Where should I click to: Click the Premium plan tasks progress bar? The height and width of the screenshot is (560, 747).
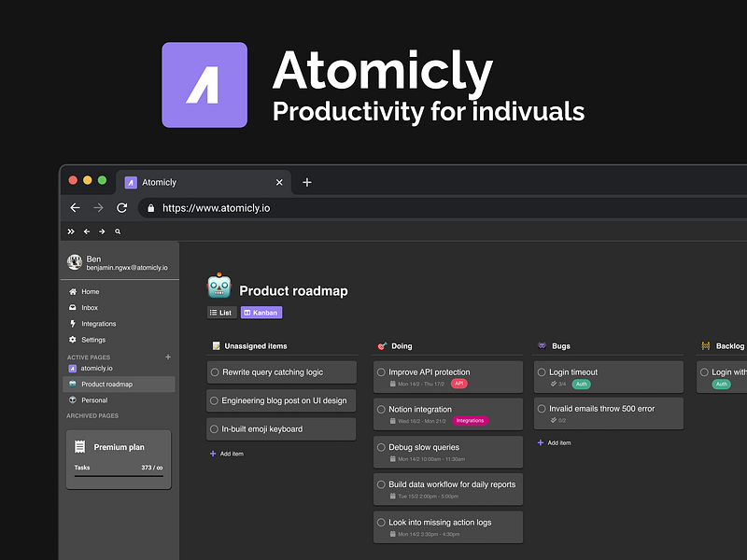pos(119,476)
